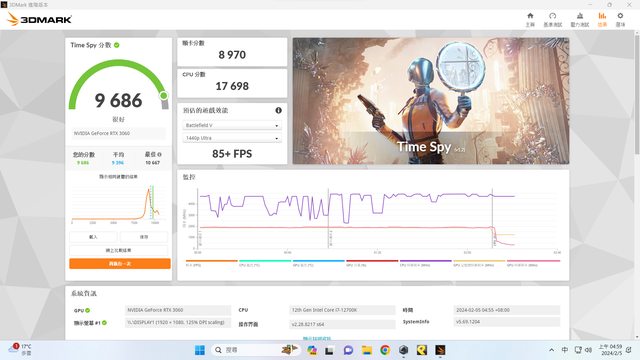640x360 pixels.
Task: Expand the Windows system tray hidden icons chevron
Action: click(551, 350)
